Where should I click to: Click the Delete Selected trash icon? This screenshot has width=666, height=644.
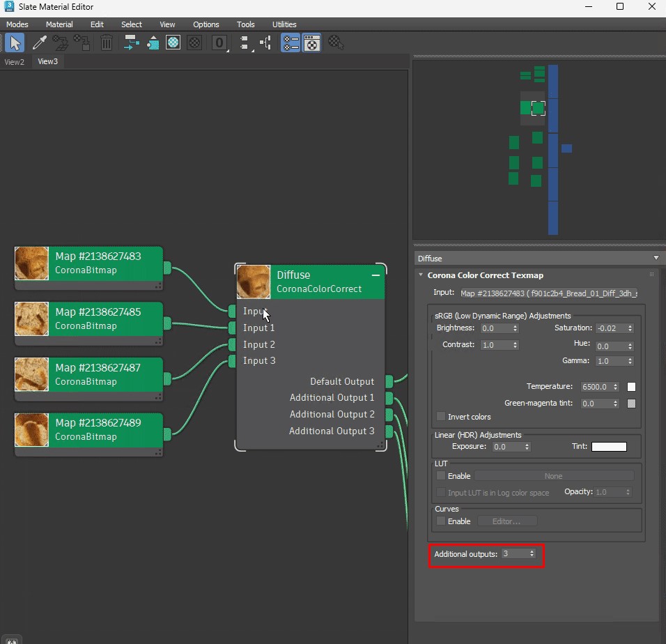tap(106, 43)
